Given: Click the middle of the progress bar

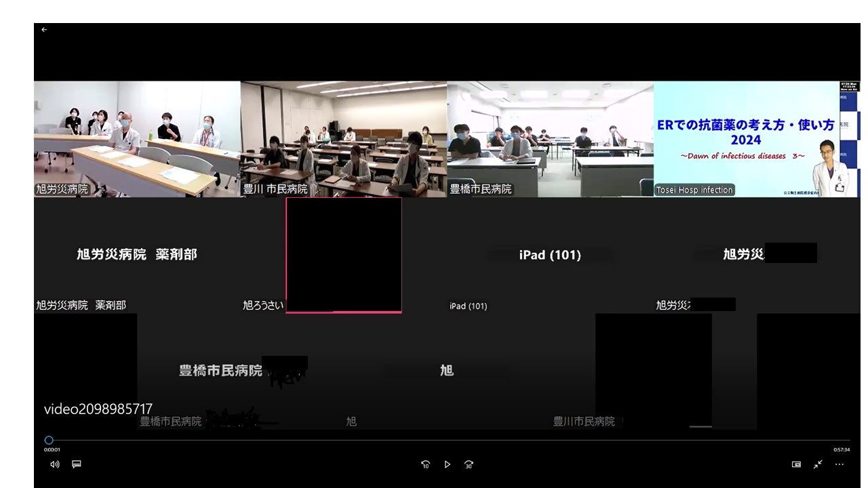Looking at the screenshot, I should tap(448, 441).
